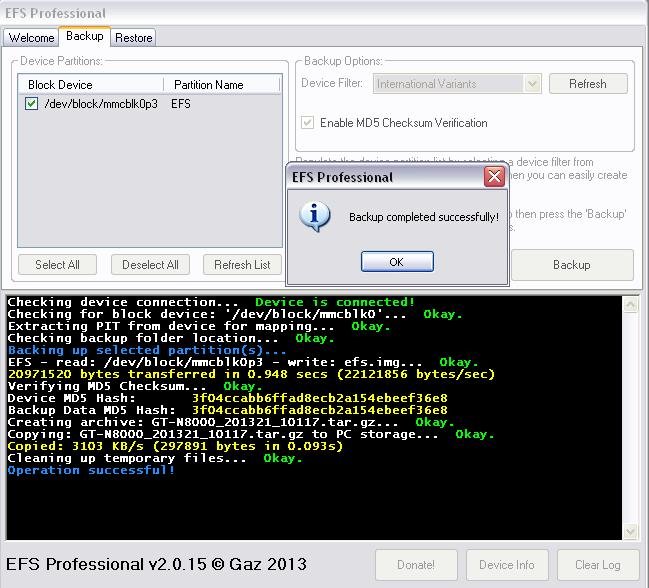Click the 'Creating archive: GT-N8000' log line
This screenshot has width=649, height=588.
coord(231,422)
